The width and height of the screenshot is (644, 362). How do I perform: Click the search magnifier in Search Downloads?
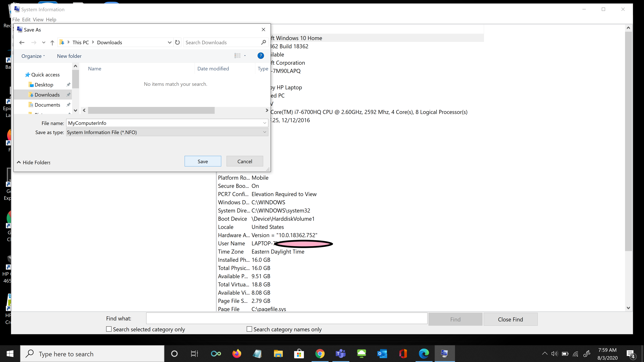[x=263, y=42]
